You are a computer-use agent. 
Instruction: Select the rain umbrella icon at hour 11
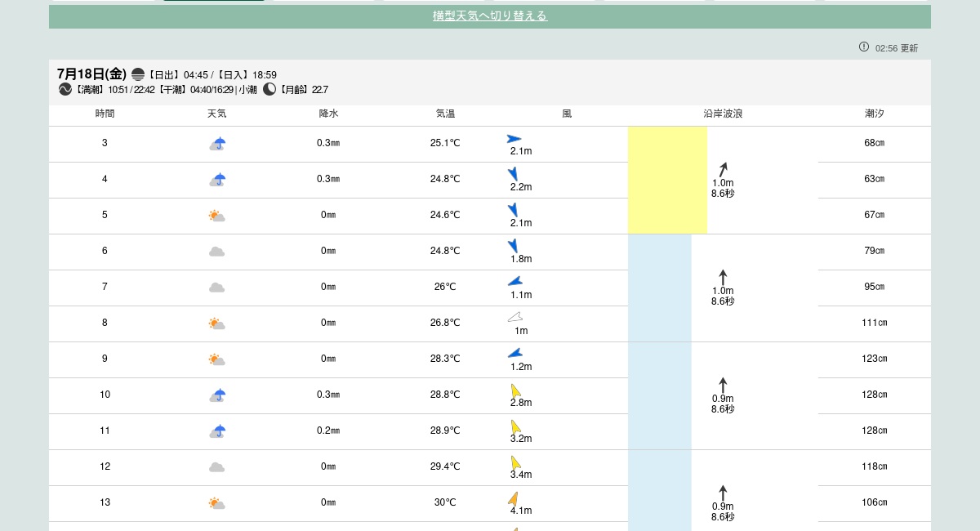217,431
